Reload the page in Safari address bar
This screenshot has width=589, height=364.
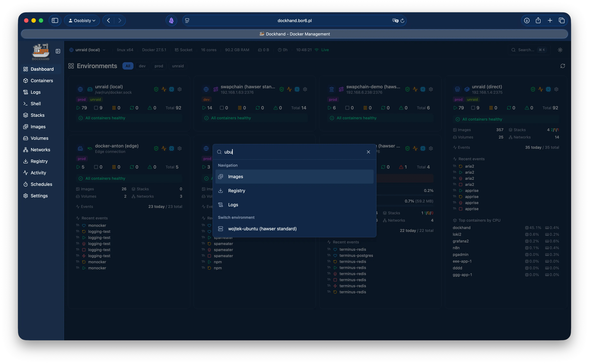click(402, 20)
